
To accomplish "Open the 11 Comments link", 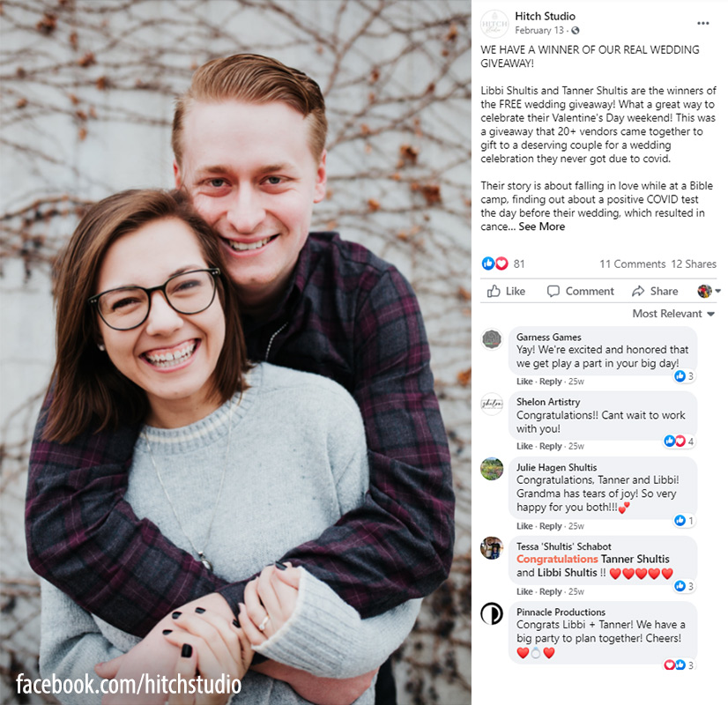I will [x=632, y=263].
